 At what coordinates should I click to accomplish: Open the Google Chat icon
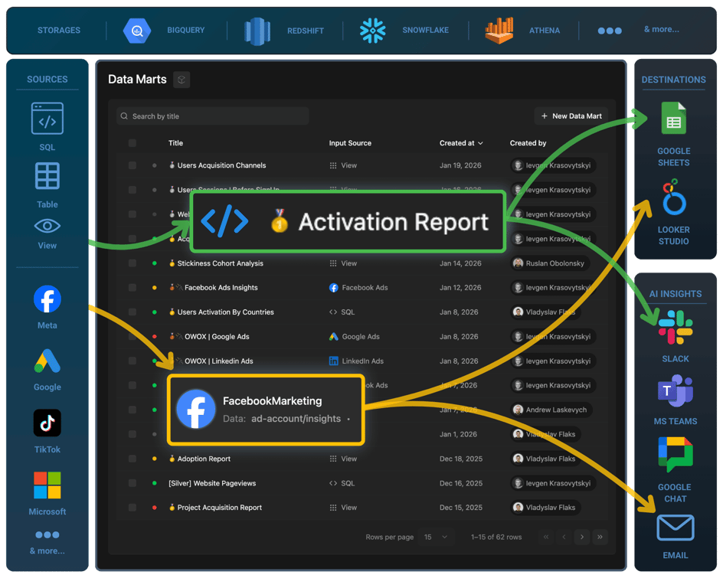(x=675, y=454)
